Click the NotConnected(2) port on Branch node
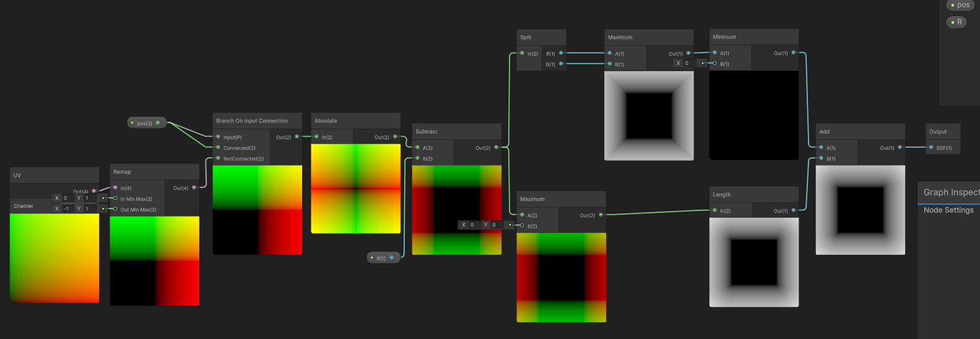Image resolution: width=980 pixels, height=339 pixels. pyautogui.click(x=218, y=158)
